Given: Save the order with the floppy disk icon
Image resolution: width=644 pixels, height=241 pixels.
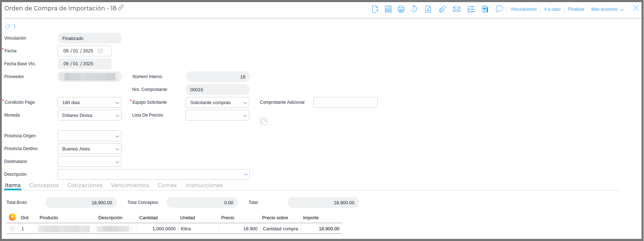Looking at the screenshot, I should (x=388, y=9).
